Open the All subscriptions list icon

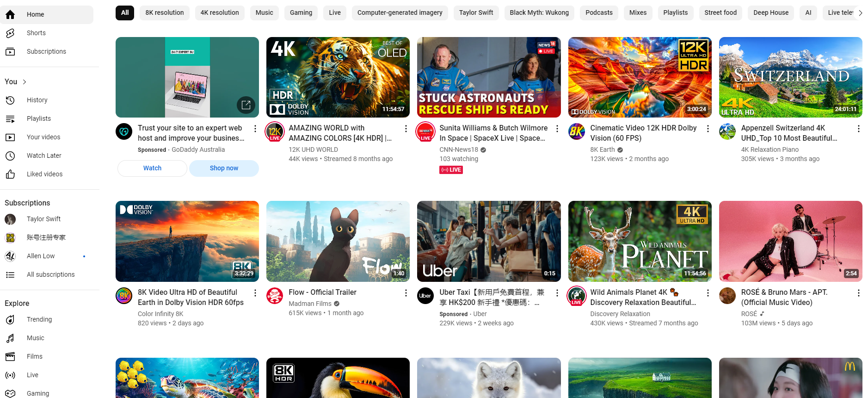coord(10,274)
